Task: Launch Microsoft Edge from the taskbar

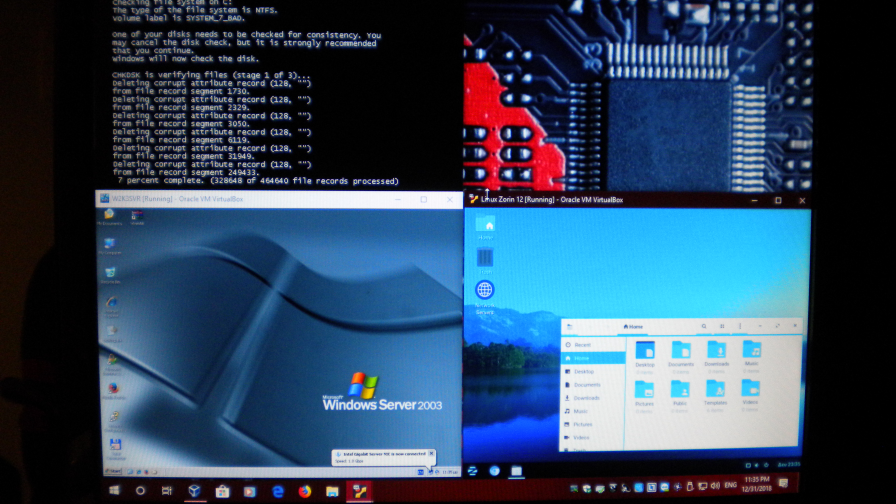Action: tap(278, 491)
